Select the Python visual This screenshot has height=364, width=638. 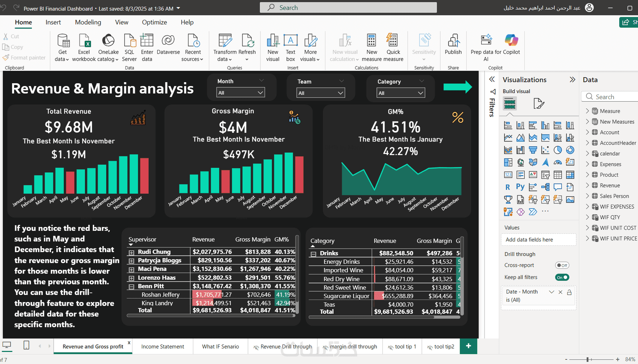[521, 187]
